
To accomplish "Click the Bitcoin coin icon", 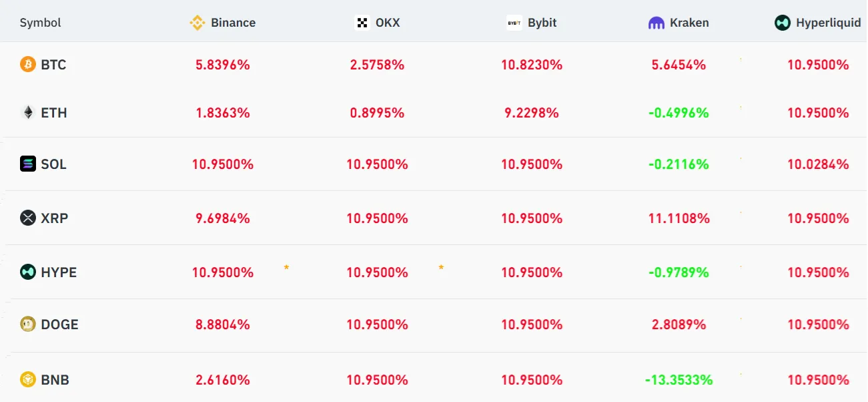I will pos(27,65).
